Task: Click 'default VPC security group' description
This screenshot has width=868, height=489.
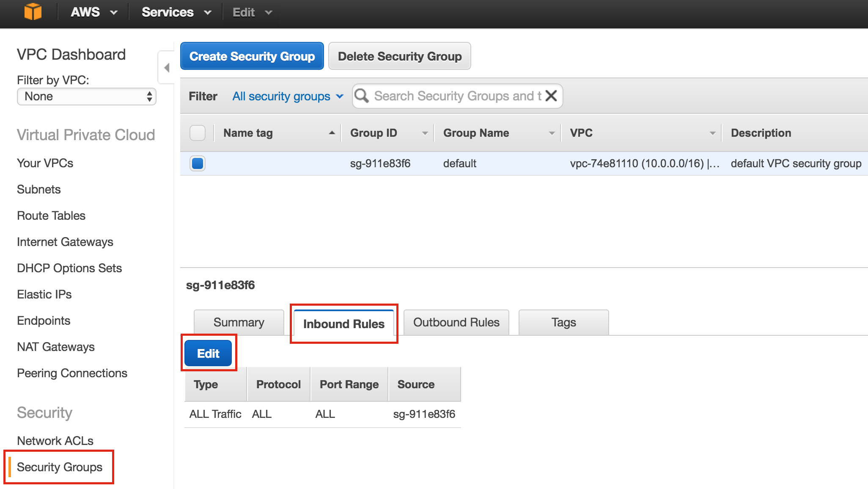Action: 796,163
